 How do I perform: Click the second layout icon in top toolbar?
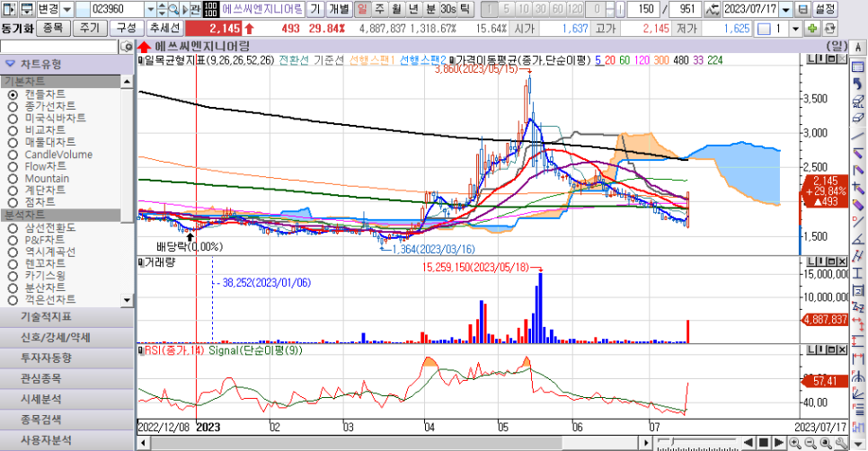(27, 9)
